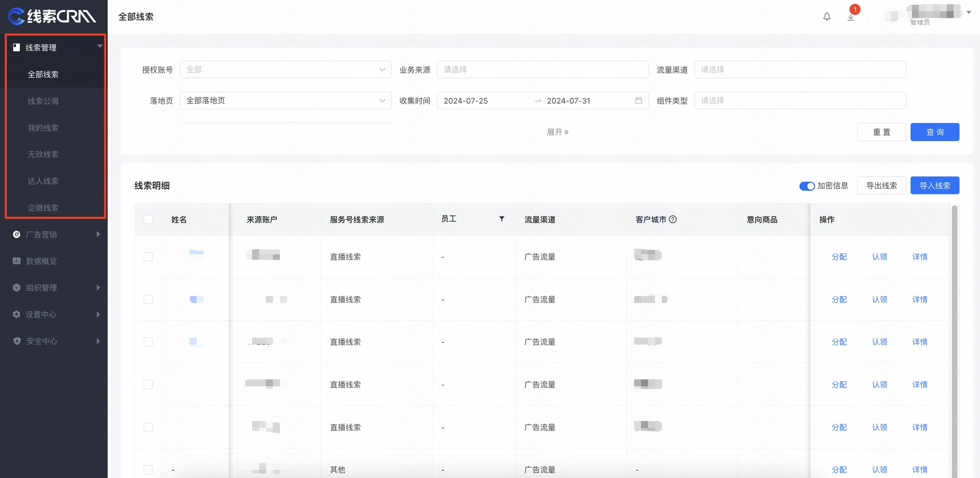Screen dimensions: 980x478
Task: Tick the fourth row checkbox
Action: click(x=148, y=385)
